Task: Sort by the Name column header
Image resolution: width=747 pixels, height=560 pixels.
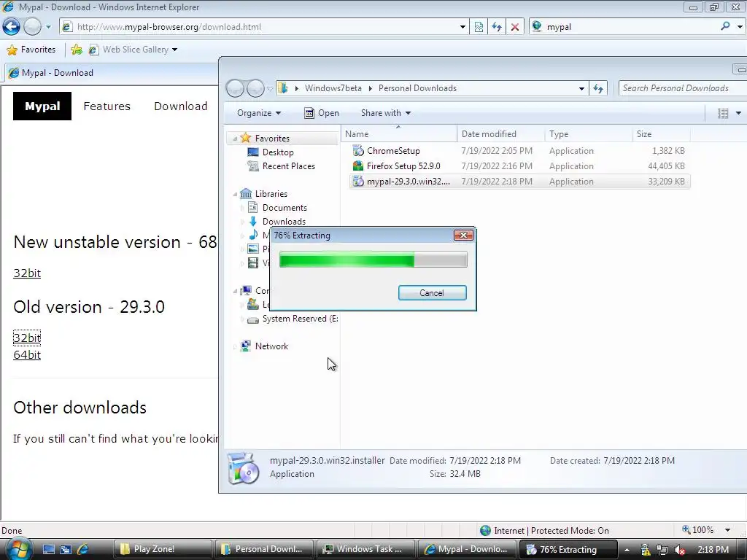Action: (399, 134)
